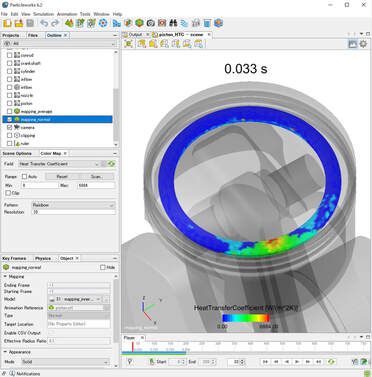Click the Save disk icon
The image size is (372, 377).
pyautogui.click(x=30, y=23)
